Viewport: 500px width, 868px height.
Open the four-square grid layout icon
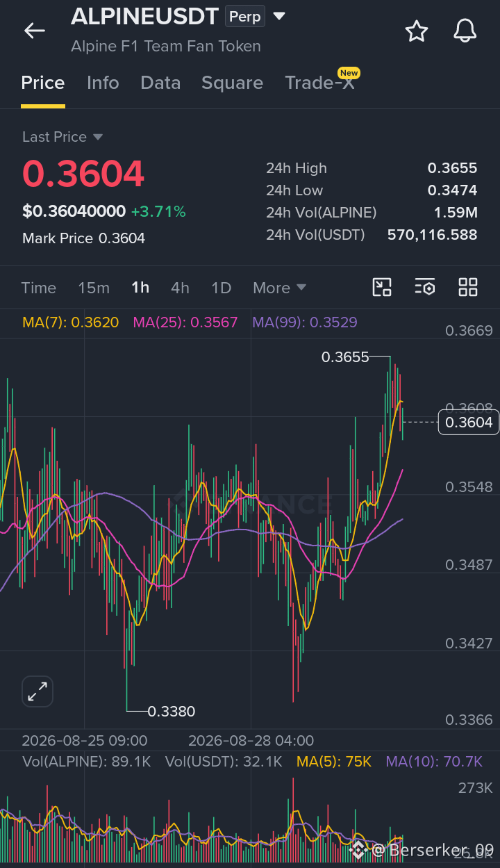click(468, 287)
